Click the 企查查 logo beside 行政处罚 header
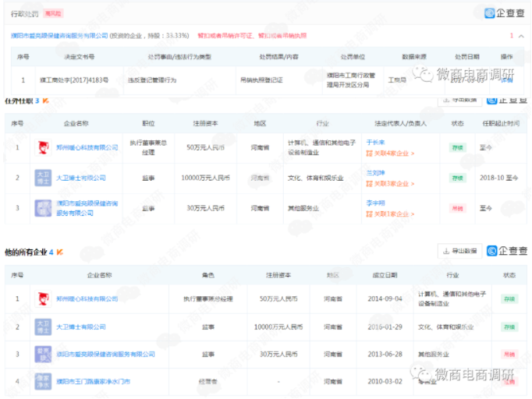This screenshot has width=532, height=399. pos(505,13)
